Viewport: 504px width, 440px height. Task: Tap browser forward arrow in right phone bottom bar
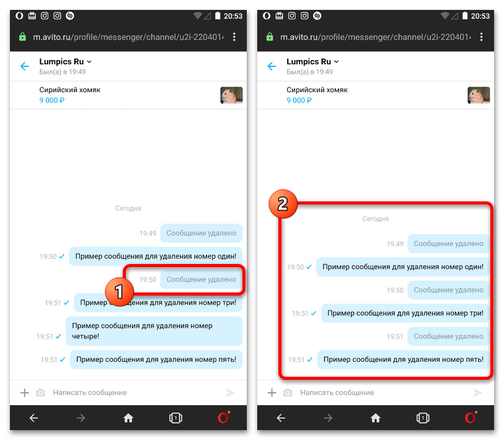click(x=328, y=418)
